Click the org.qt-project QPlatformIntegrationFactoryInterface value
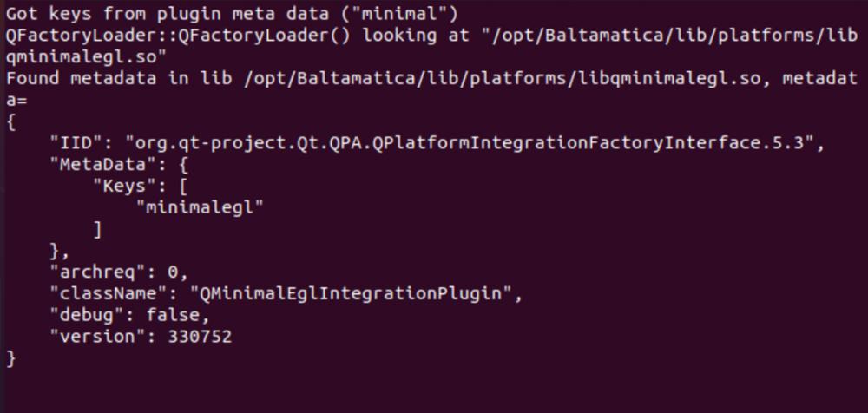 472,141
